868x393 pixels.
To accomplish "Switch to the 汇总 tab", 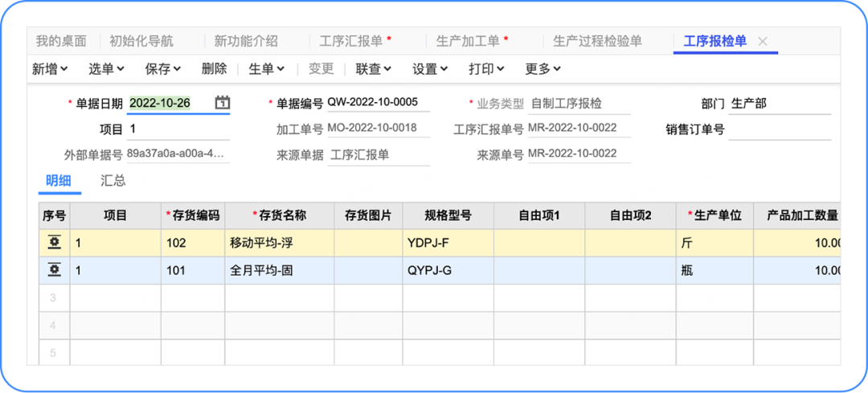I will click(x=113, y=180).
